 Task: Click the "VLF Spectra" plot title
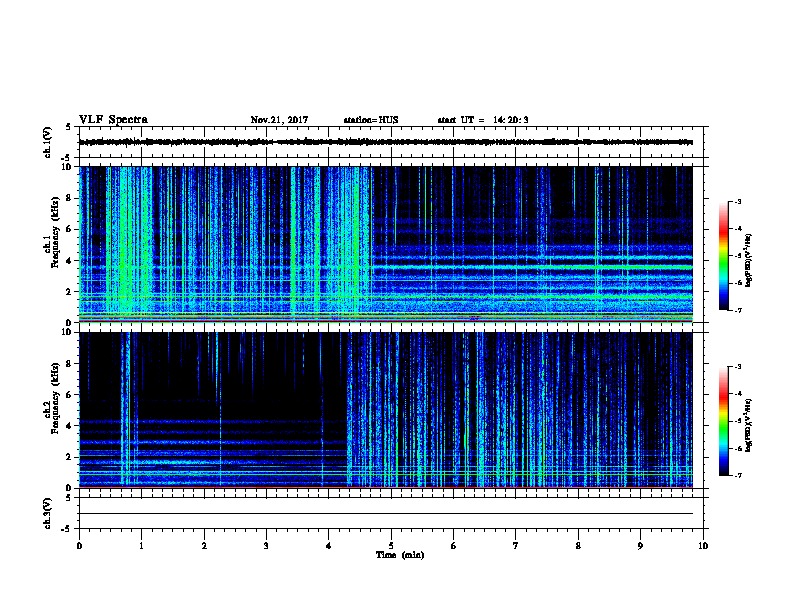pos(113,120)
